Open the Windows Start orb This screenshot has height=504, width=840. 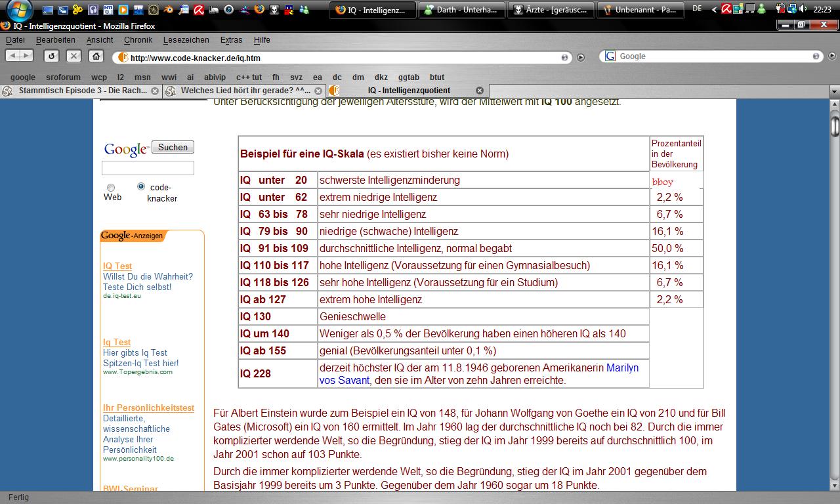click(18, 9)
